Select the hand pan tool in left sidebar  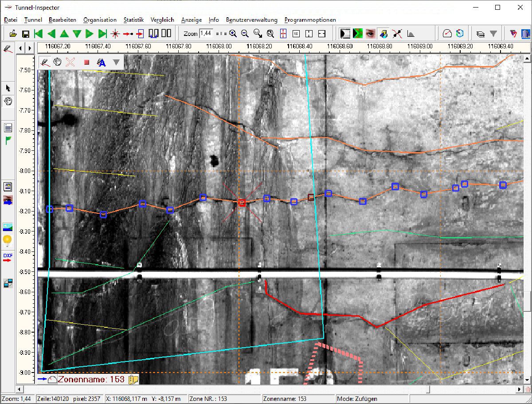click(x=8, y=101)
